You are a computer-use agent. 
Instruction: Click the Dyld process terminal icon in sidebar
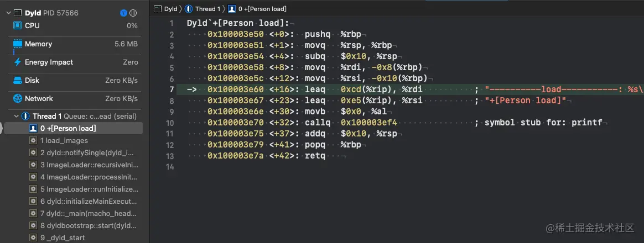(18, 13)
